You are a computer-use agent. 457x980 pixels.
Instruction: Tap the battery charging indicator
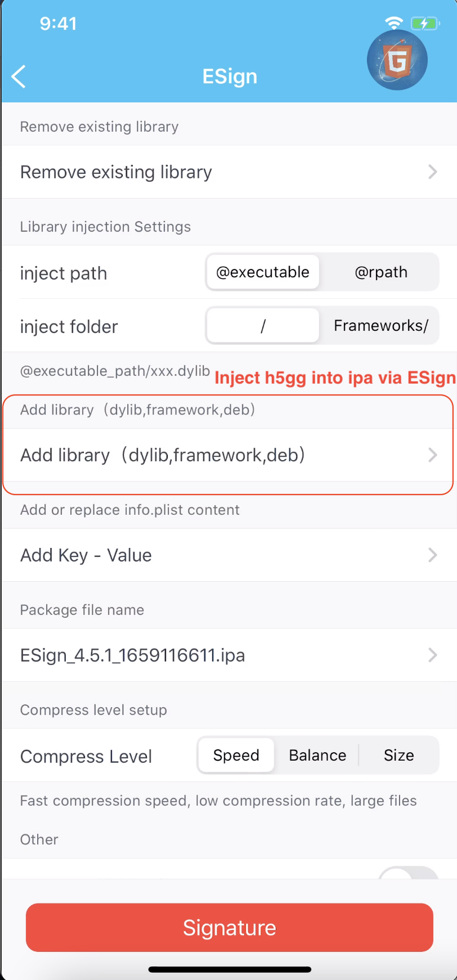424,23
